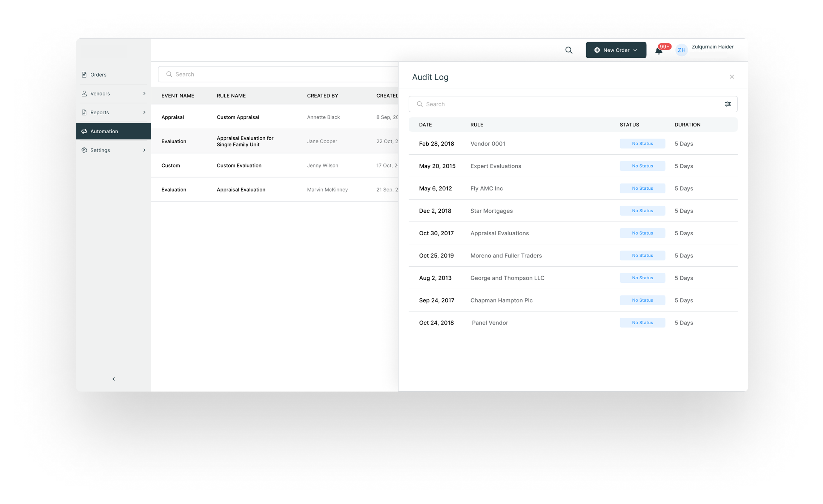
Task: Click the Automation sync icon in sidebar
Action: point(84,131)
